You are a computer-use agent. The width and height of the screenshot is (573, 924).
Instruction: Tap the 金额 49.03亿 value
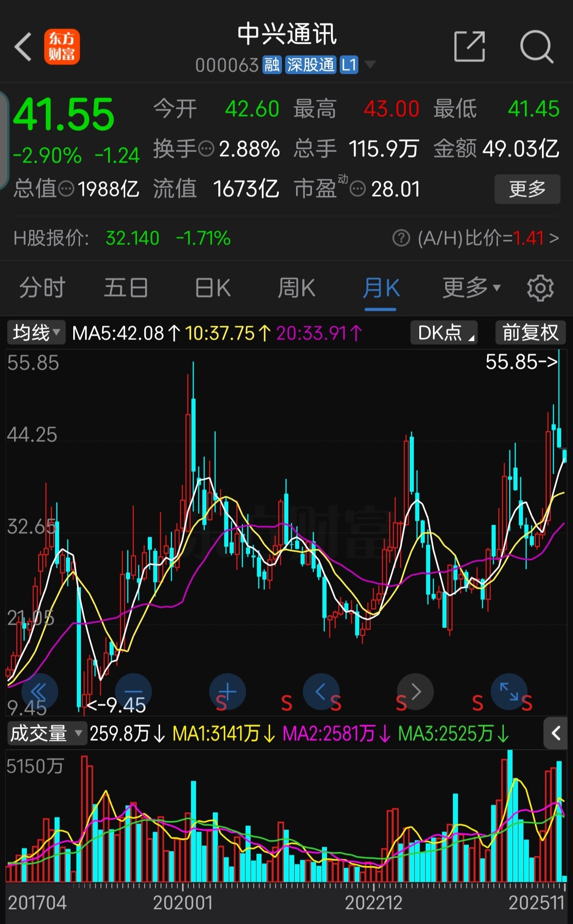[x=521, y=149]
